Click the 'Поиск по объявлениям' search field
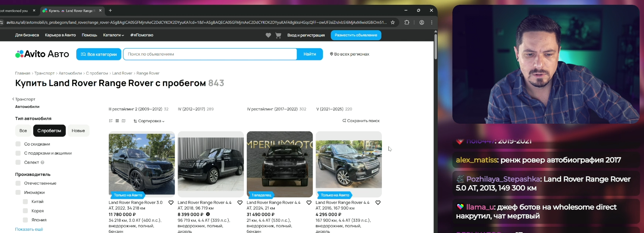The width and height of the screenshot is (644, 233). pyautogui.click(x=210, y=54)
